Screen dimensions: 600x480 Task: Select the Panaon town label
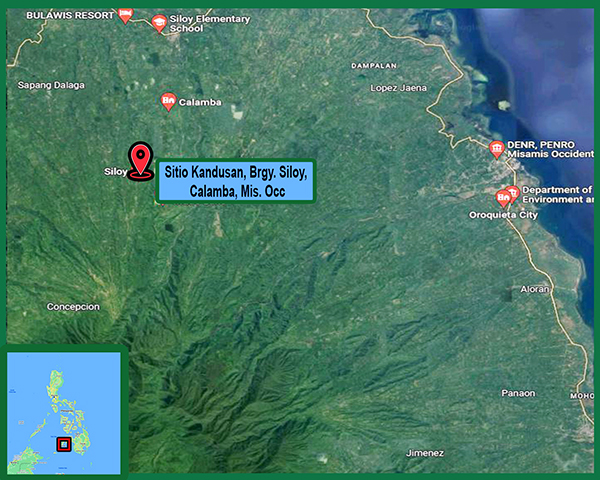tap(518, 393)
